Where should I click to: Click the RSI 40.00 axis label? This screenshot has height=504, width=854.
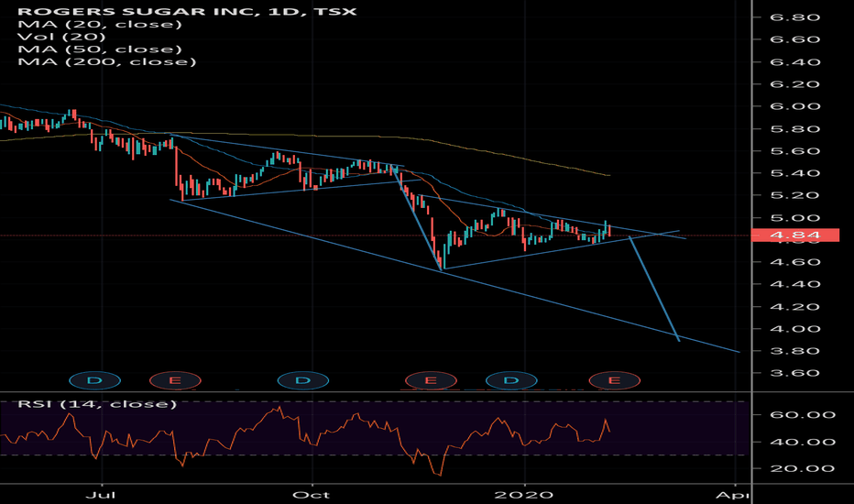[x=803, y=442]
